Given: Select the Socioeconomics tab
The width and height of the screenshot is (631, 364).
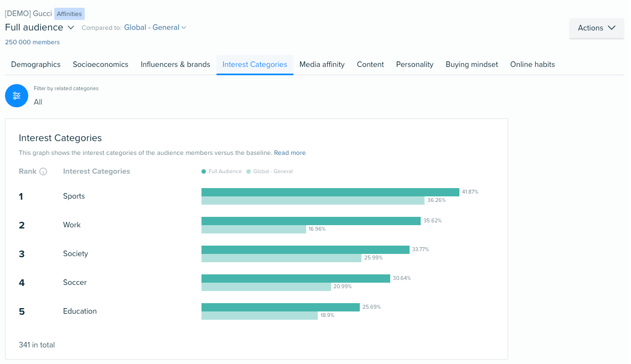Looking at the screenshot, I should click(100, 64).
